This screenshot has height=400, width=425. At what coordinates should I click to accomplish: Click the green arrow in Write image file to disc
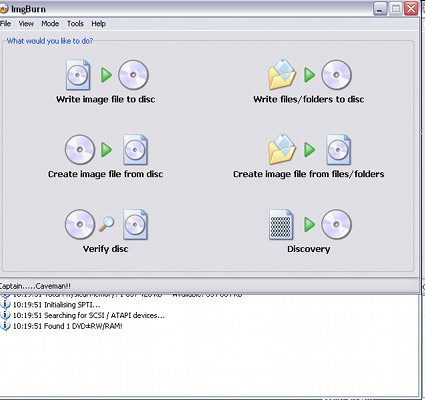point(106,75)
